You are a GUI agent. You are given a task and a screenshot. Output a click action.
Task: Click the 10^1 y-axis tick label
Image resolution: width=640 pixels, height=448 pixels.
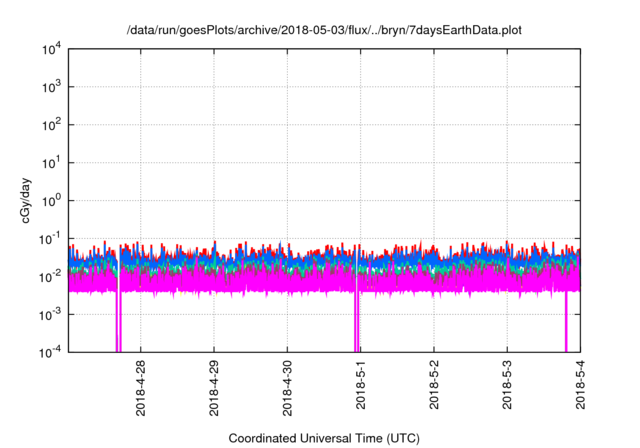[x=52, y=163]
